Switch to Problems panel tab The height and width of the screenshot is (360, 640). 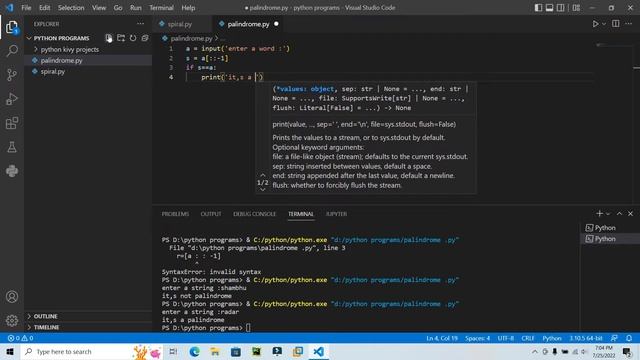tap(175, 214)
